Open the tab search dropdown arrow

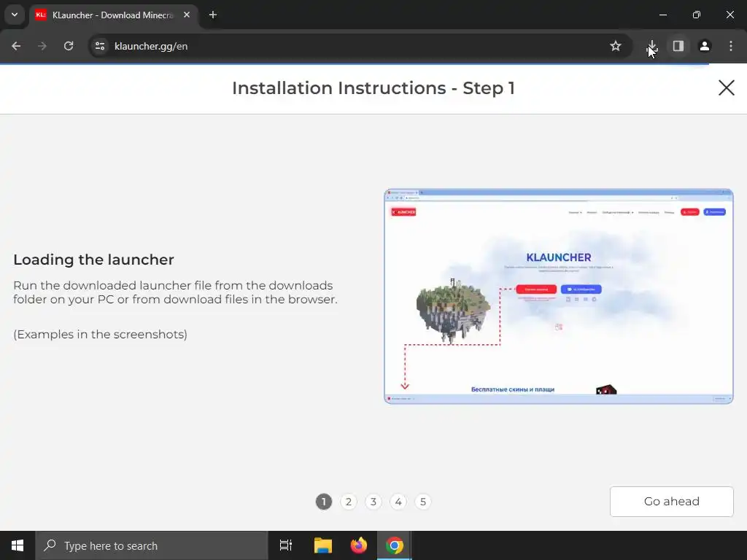tap(15, 15)
